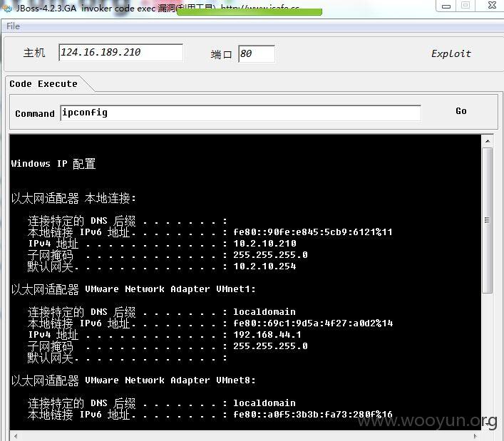
Task: Click the vertical scrollbar up arrow
Action: click(488, 140)
